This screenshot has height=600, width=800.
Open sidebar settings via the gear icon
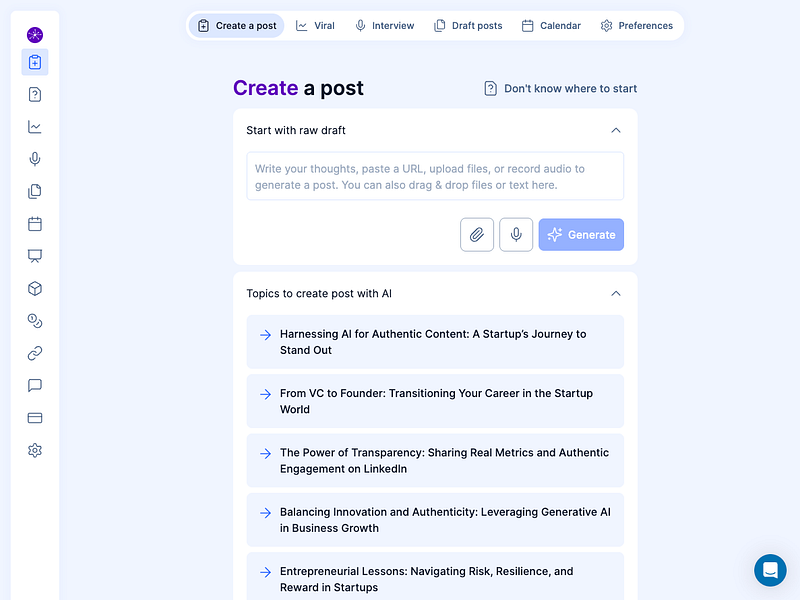(35, 450)
